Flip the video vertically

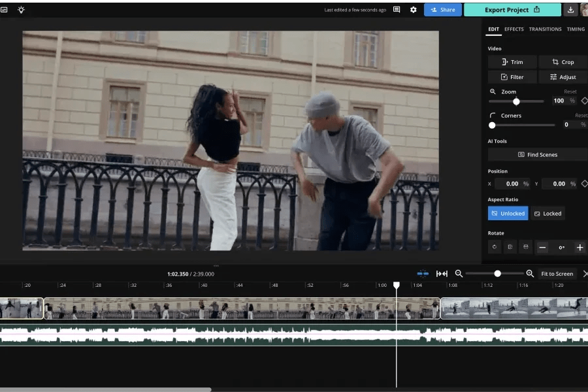(525, 247)
